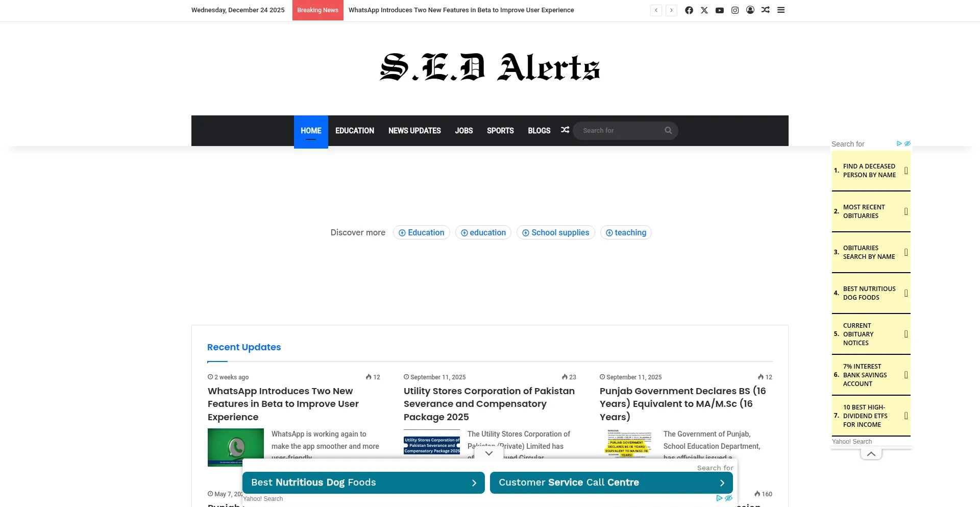Open the hamburger menu icon

781,10
